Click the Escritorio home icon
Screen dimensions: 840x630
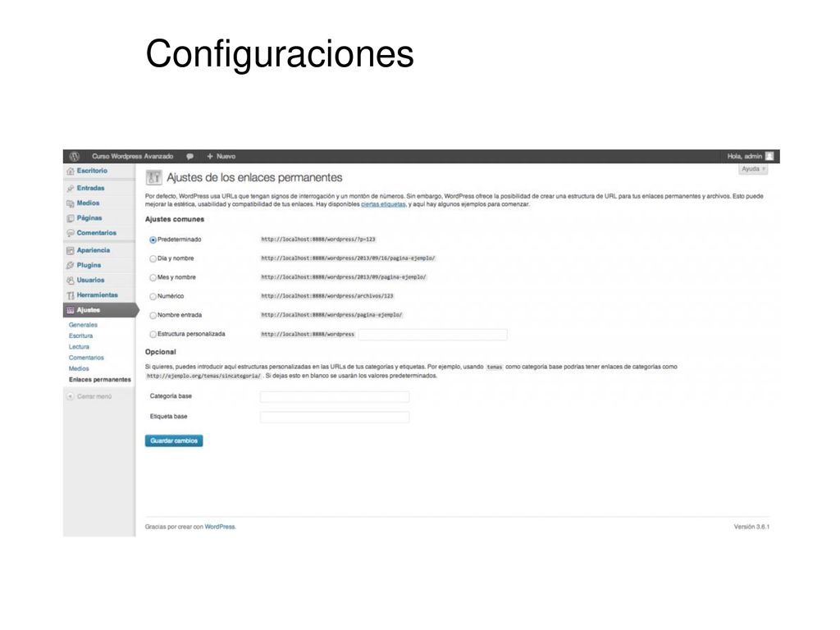(71, 171)
